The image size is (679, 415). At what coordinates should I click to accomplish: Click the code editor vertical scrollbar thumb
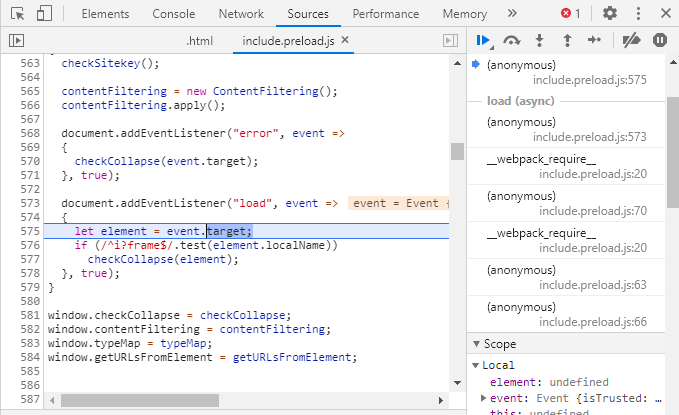pyautogui.click(x=457, y=152)
